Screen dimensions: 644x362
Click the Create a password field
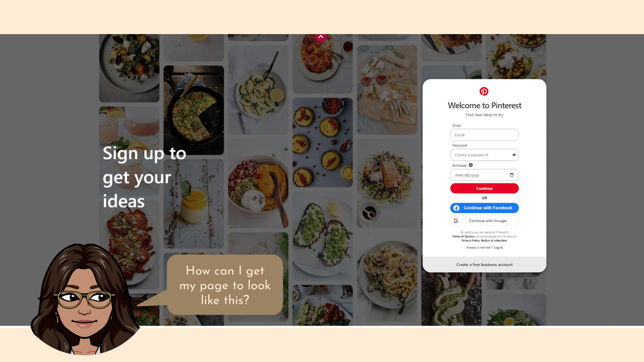(484, 155)
